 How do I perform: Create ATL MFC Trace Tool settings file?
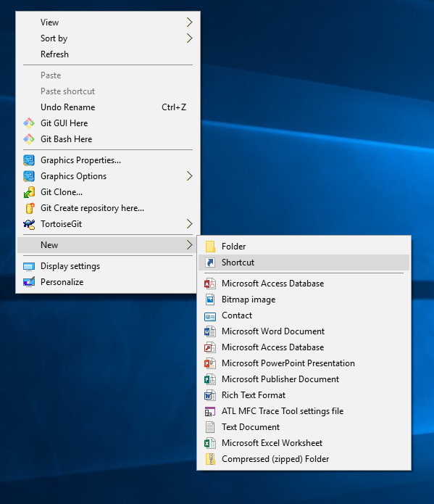304,411
